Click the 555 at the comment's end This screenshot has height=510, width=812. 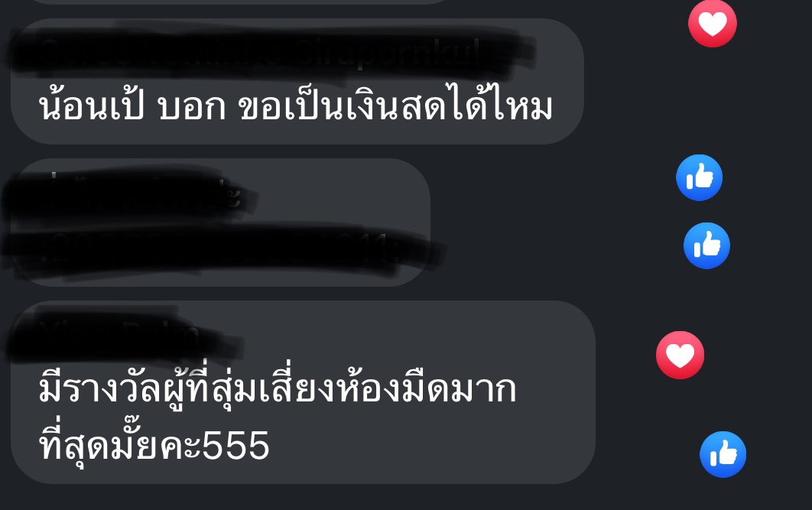pyautogui.click(x=235, y=445)
